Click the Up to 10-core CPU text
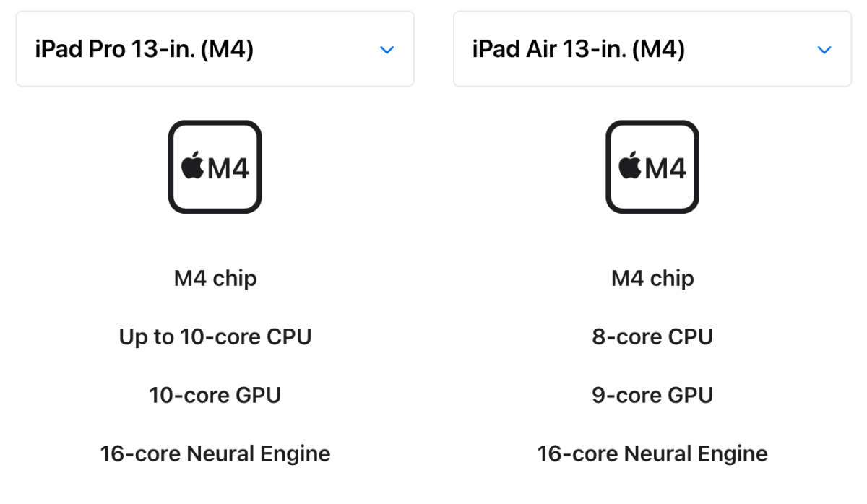The width and height of the screenshot is (867, 504). tap(215, 336)
